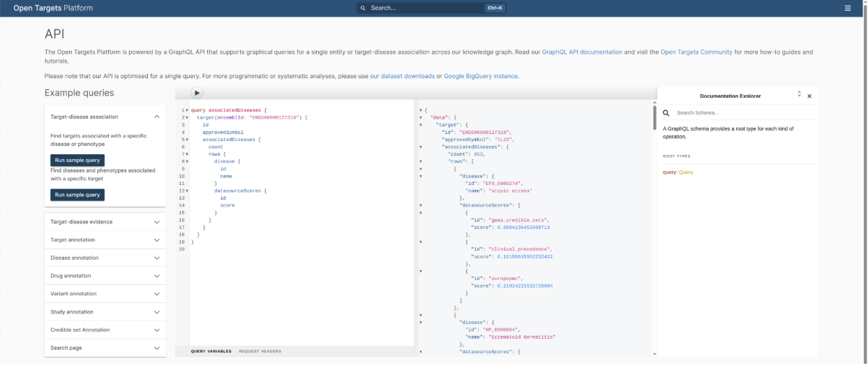This screenshot has width=868, height=370.
Task: Fold line 1 query associatedDiseases arrow
Action: (187, 110)
